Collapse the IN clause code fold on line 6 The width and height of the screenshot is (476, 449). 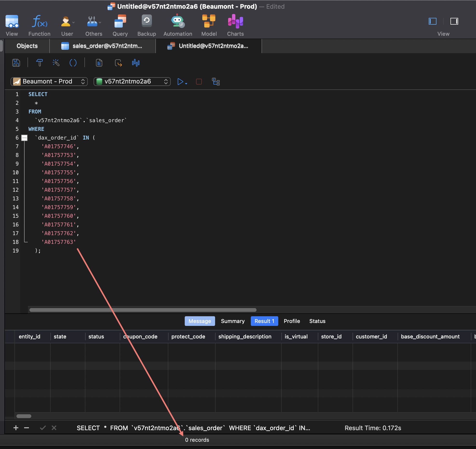(x=24, y=138)
